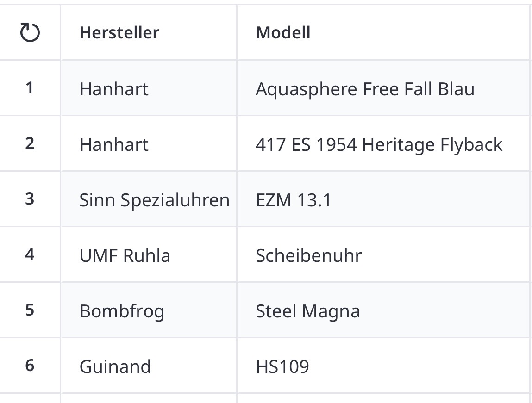
Task: Select row number 3
Action: (x=30, y=199)
